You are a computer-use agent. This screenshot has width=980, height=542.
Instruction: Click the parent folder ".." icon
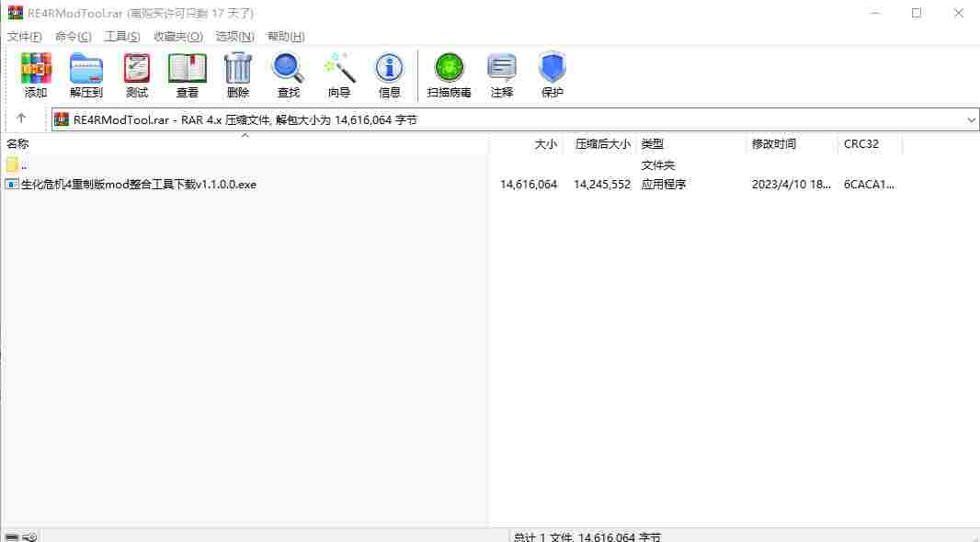(12, 164)
